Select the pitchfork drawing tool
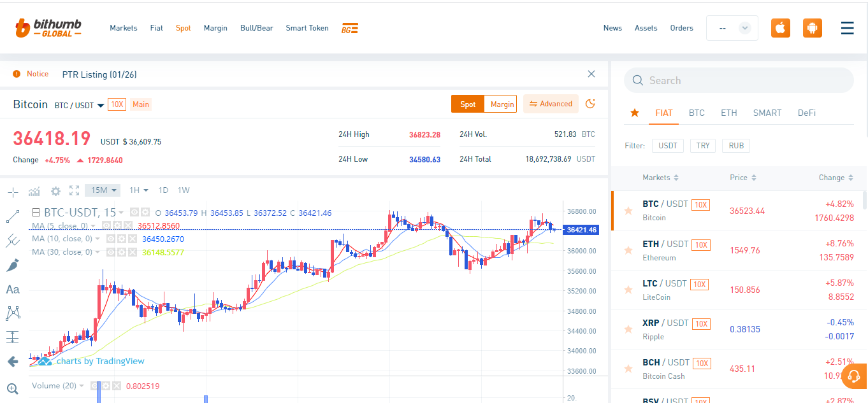 point(13,241)
